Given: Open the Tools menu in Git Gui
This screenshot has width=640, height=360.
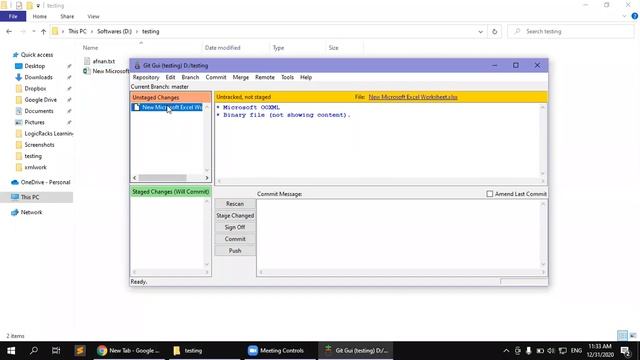Looking at the screenshot, I should click(x=287, y=77).
